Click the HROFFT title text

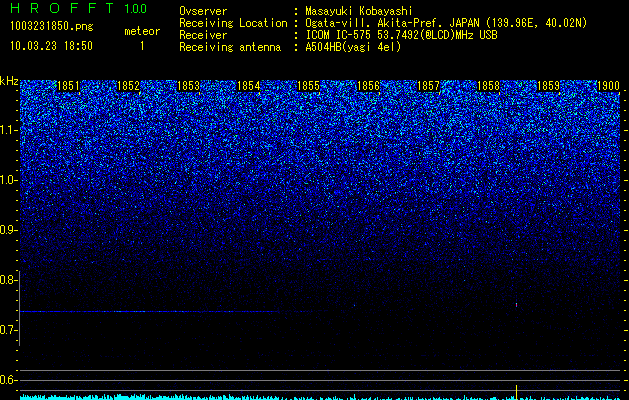coord(62,8)
